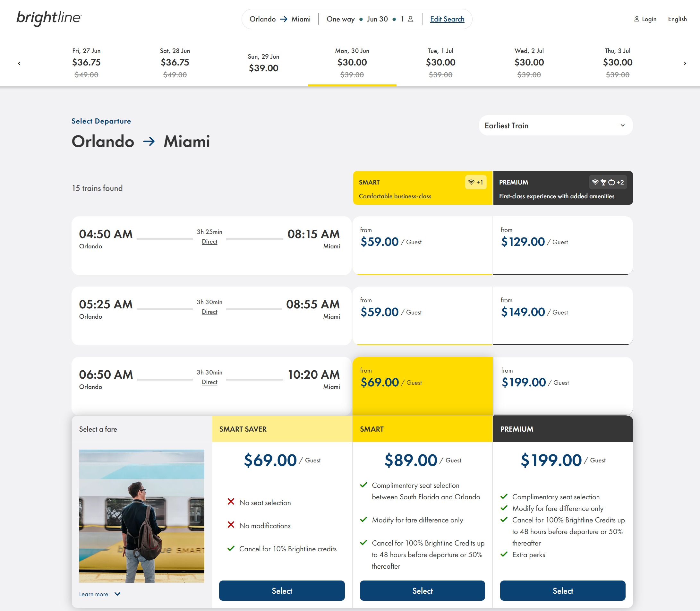The height and width of the screenshot is (611, 700).
Task: Click the Edit Search link
Action: click(447, 19)
